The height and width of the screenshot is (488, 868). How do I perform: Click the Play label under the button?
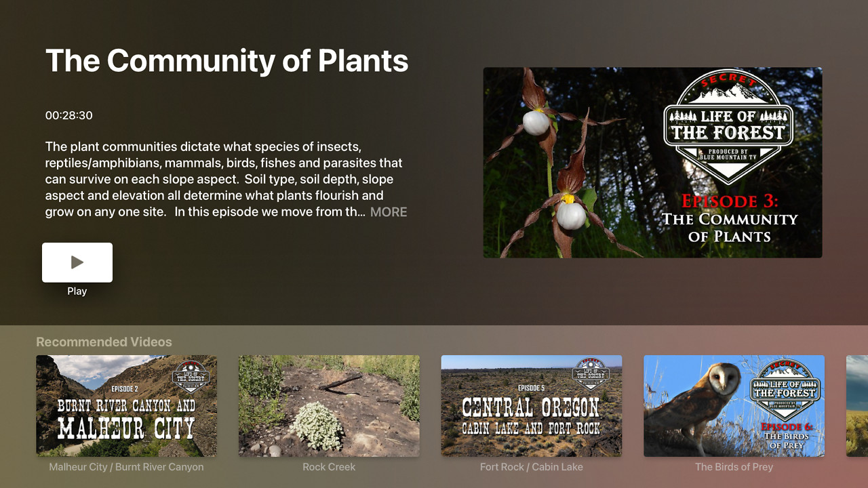click(77, 291)
